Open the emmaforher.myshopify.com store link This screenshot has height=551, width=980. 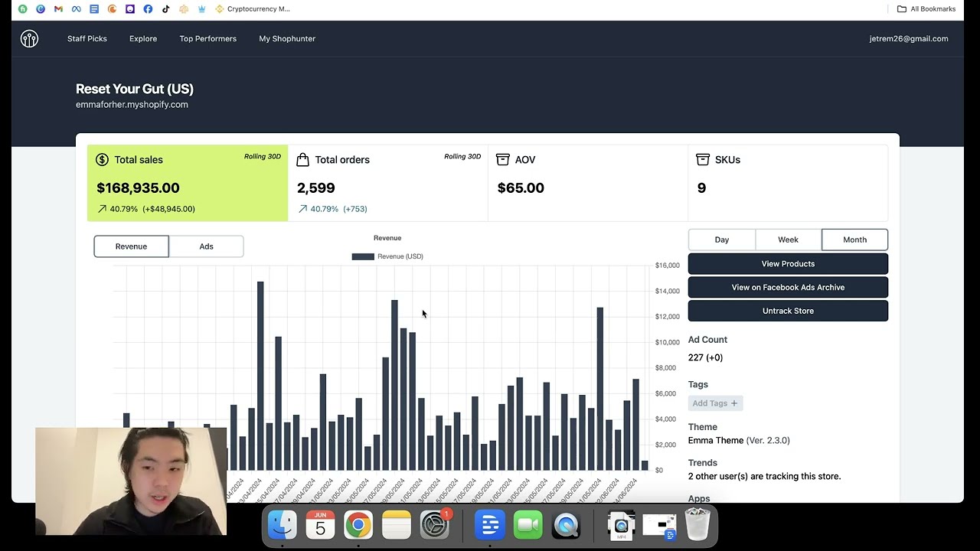point(132,104)
